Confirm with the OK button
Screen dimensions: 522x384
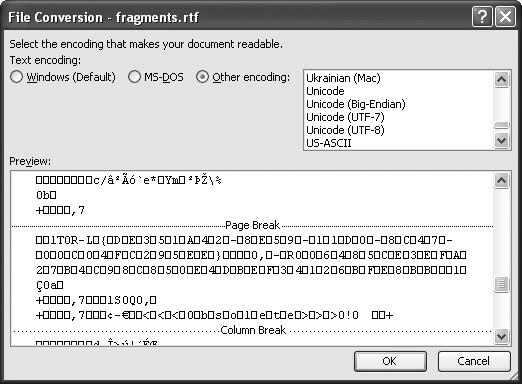pos(390,361)
